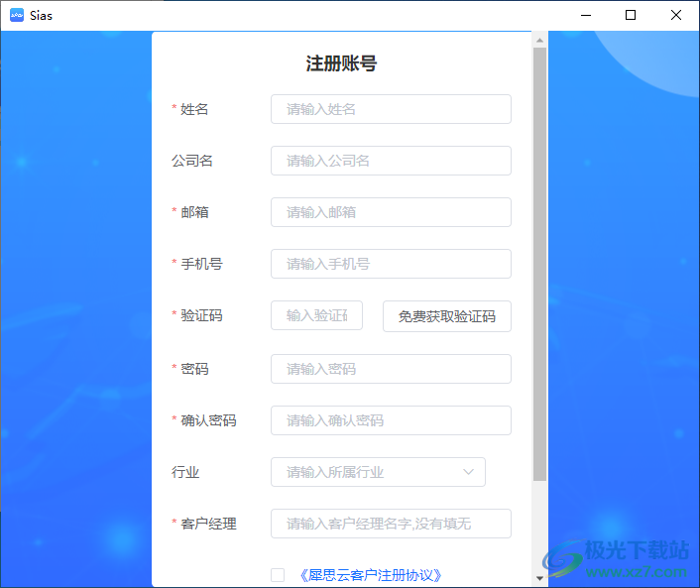Click the 客户经理 account manager input field

click(391, 524)
